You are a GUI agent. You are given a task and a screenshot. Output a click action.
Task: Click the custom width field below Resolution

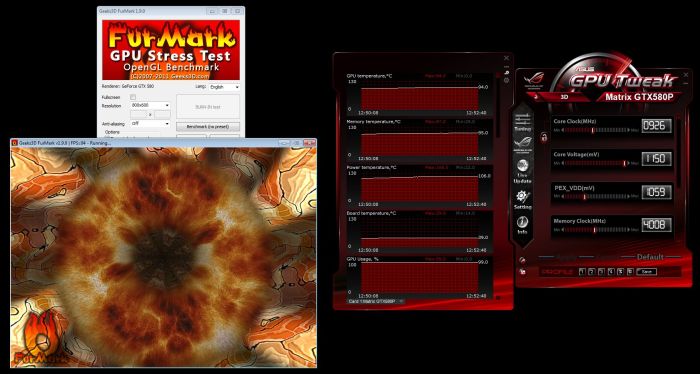(139, 114)
